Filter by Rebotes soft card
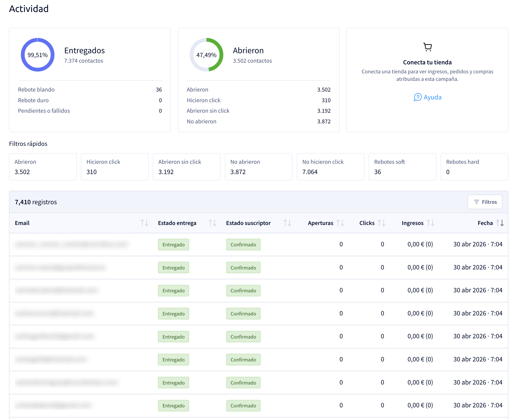Screen dimensions: 520x420 pos(402,167)
